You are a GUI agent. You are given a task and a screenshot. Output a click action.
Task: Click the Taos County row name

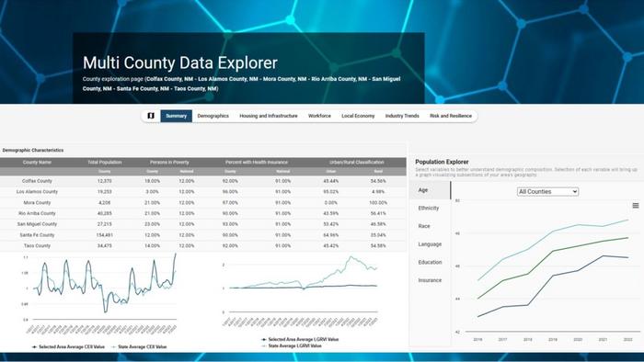(x=37, y=245)
